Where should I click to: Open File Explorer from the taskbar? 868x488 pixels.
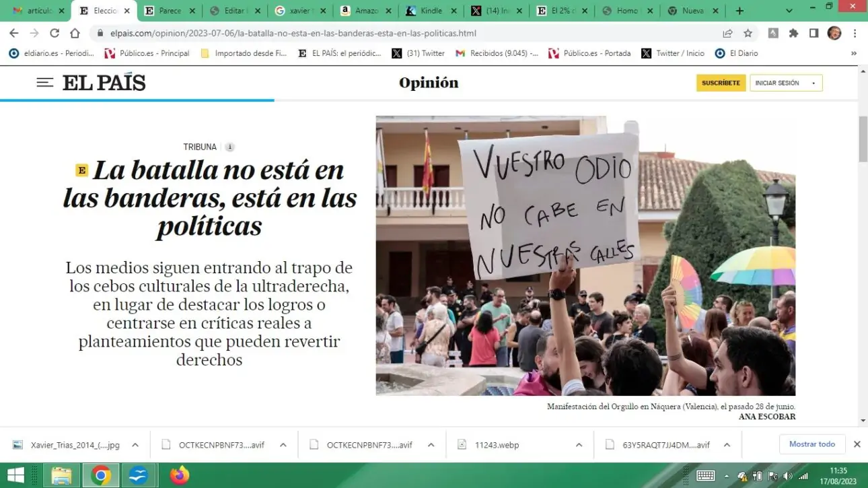pyautogui.click(x=61, y=475)
